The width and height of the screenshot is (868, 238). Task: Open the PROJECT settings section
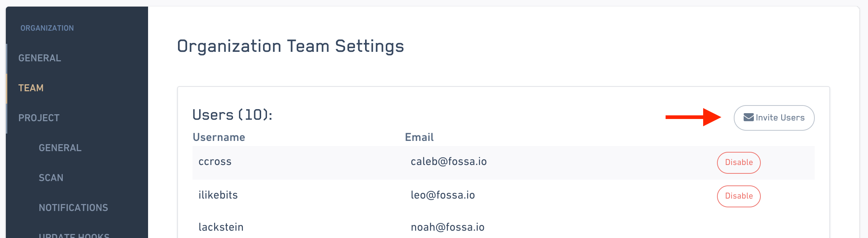[39, 118]
